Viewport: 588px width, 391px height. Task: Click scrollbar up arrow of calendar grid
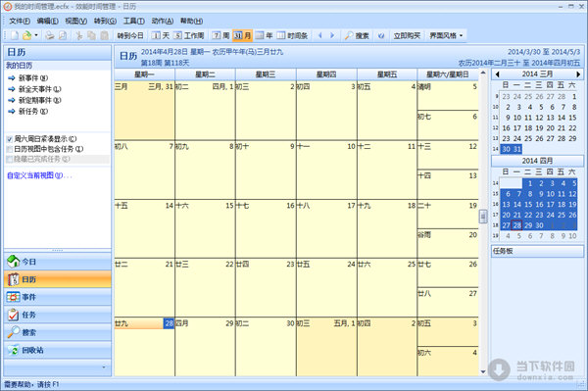coord(483,73)
